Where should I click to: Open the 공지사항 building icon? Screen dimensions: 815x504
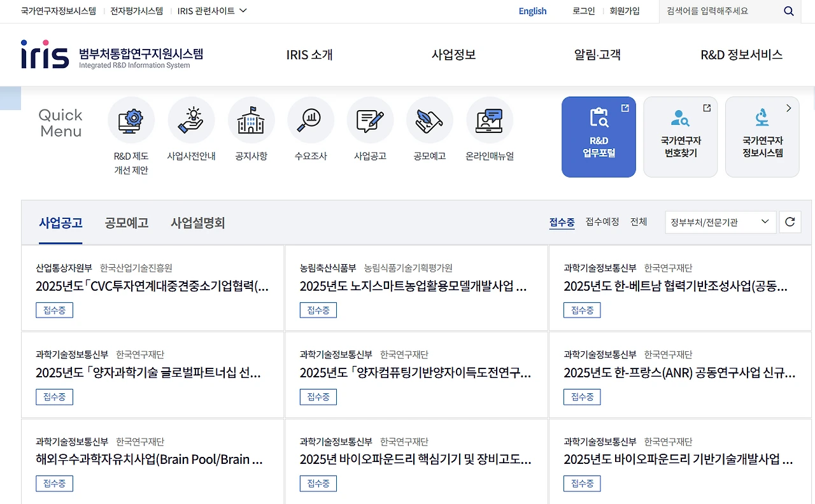(251, 120)
